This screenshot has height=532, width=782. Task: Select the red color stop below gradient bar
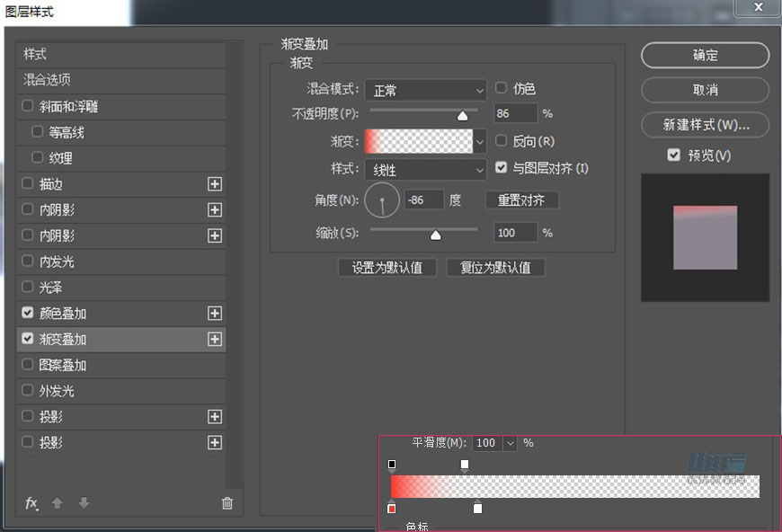[x=392, y=509]
